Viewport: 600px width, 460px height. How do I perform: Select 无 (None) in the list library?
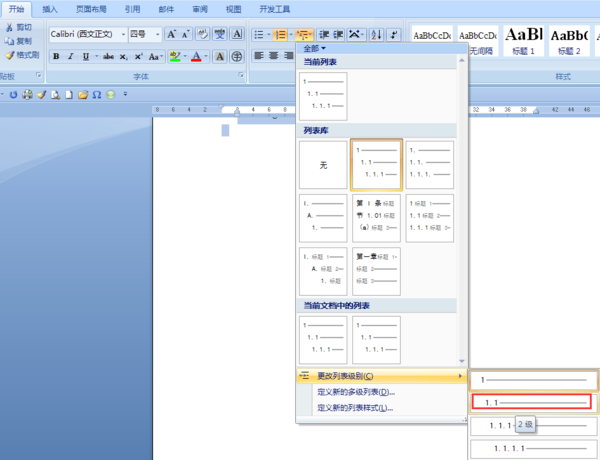pos(323,165)
